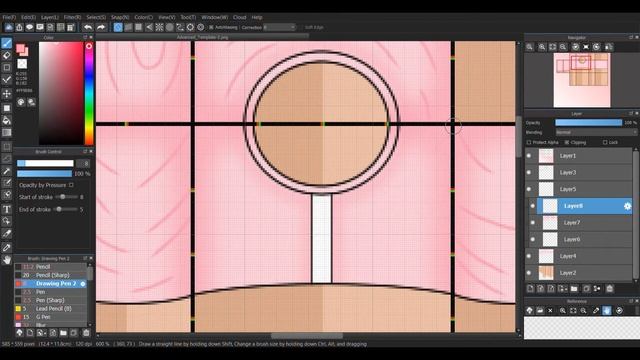
Task: Create a new layer in Layer panel
Action: pyautogui.click(x=530, y=289)
